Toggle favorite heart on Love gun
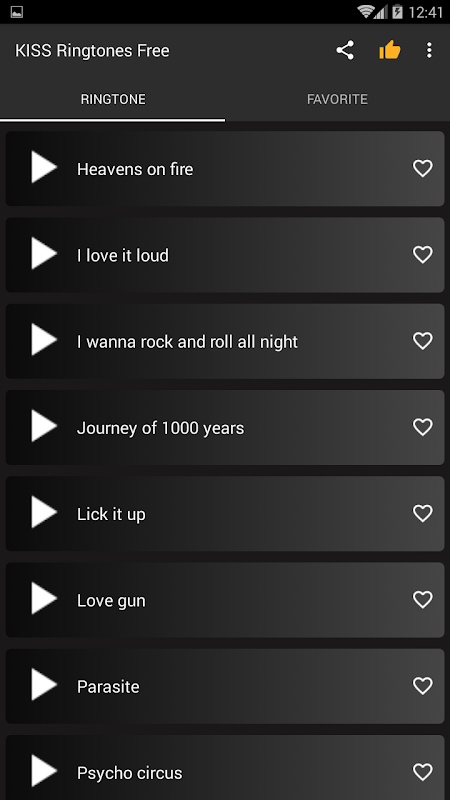Image resolution: width=450 pixels, height=800 pixels. point(422,599)
